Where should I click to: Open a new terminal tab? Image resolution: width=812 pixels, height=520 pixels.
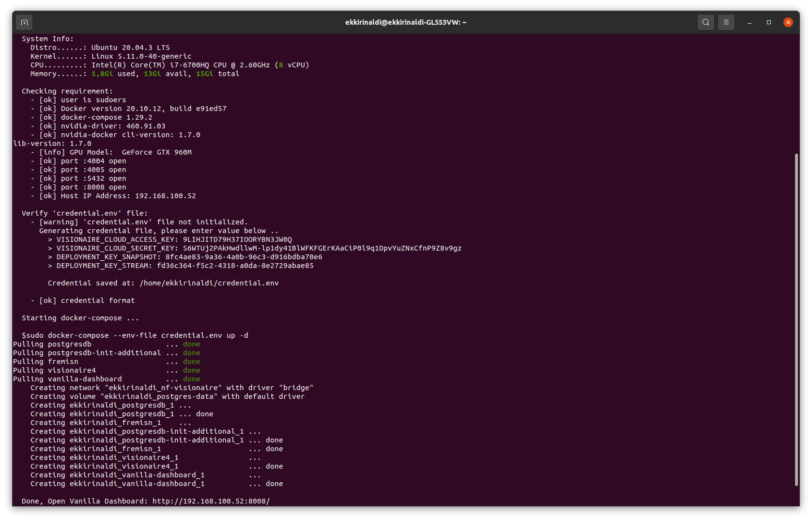(24, 22)
